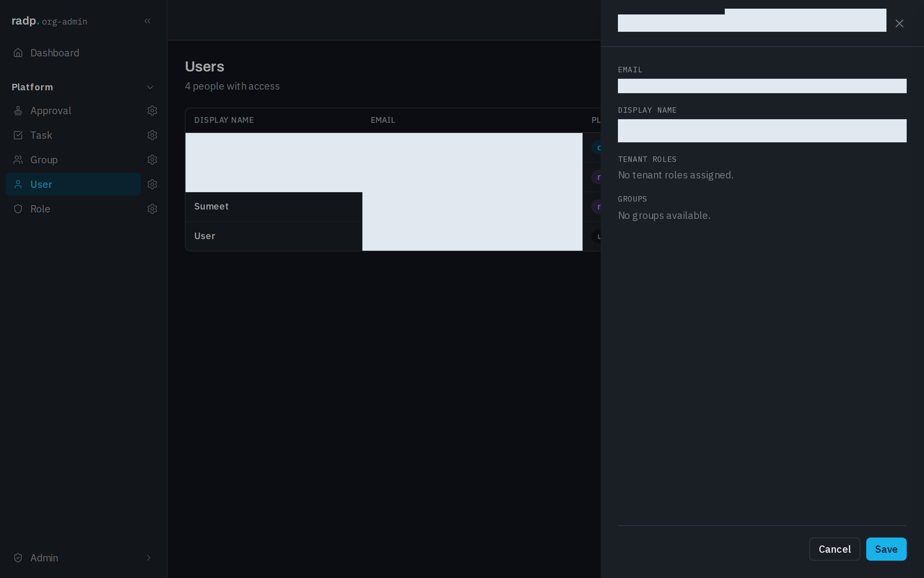
Task: Close the user edit panel
Action: coord(899,24)
